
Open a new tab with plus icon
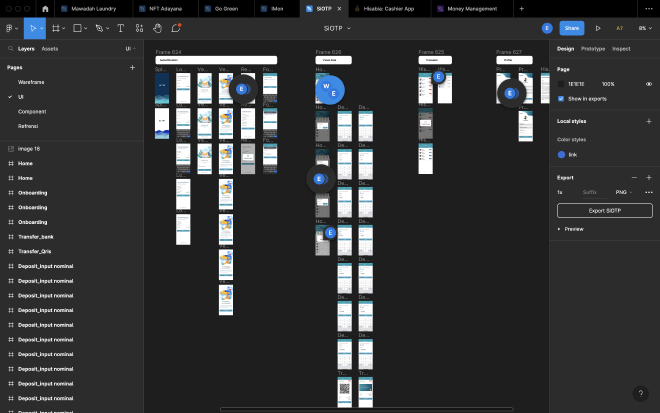pos(522,8)
